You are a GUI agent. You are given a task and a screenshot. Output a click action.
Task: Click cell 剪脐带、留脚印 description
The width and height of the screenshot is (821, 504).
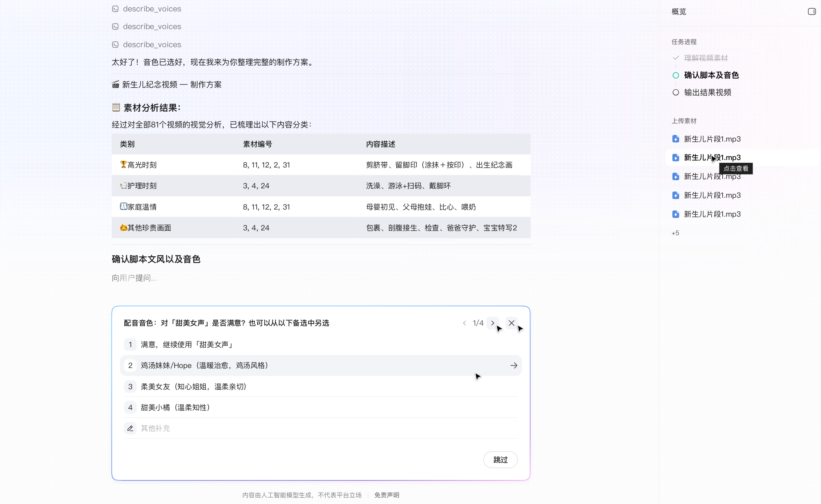pos(439,165)
